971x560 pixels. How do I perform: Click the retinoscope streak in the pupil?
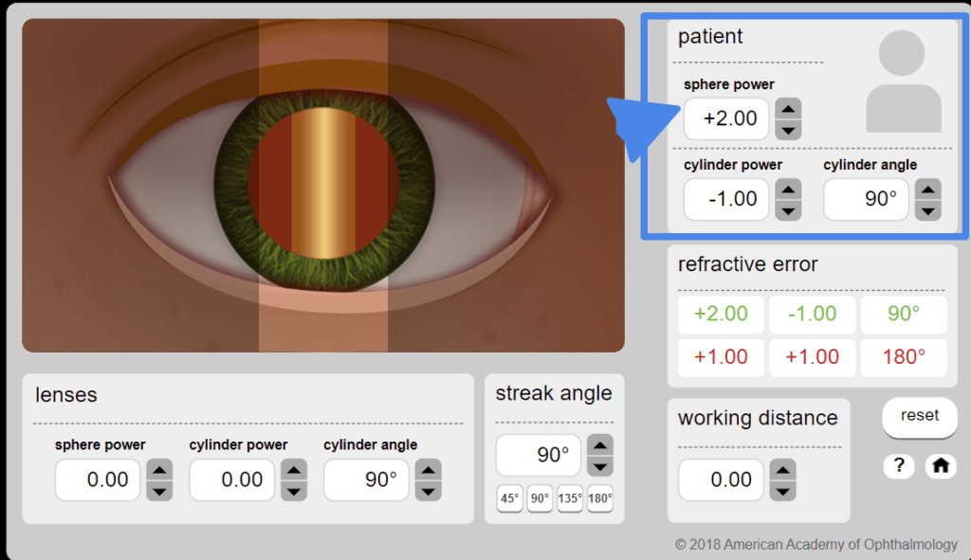click(x=323, y=183)
